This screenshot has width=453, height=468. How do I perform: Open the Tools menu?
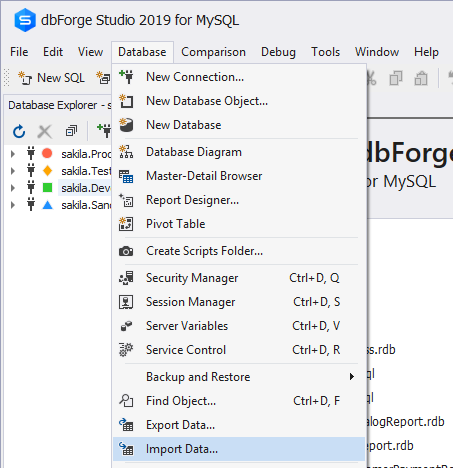click(325, 52)
